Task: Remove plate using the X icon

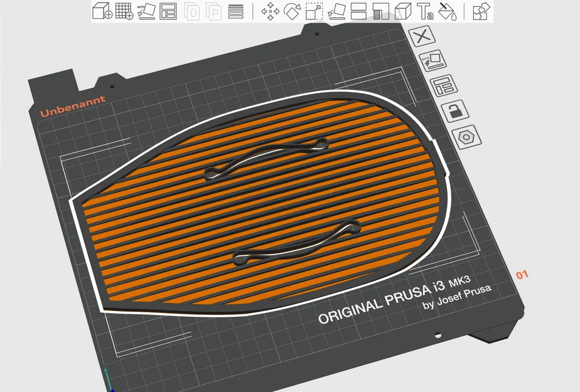Action: click(x=422, y=36)
